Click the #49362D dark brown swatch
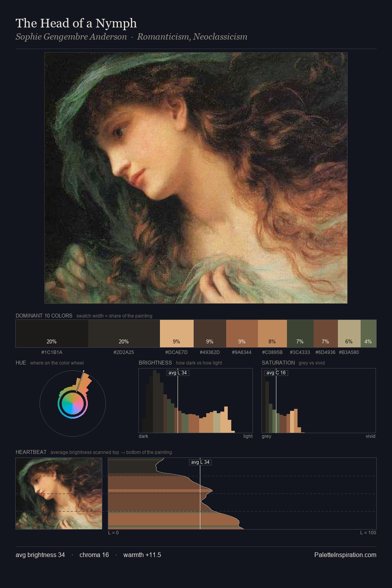 tap(210, 334)
